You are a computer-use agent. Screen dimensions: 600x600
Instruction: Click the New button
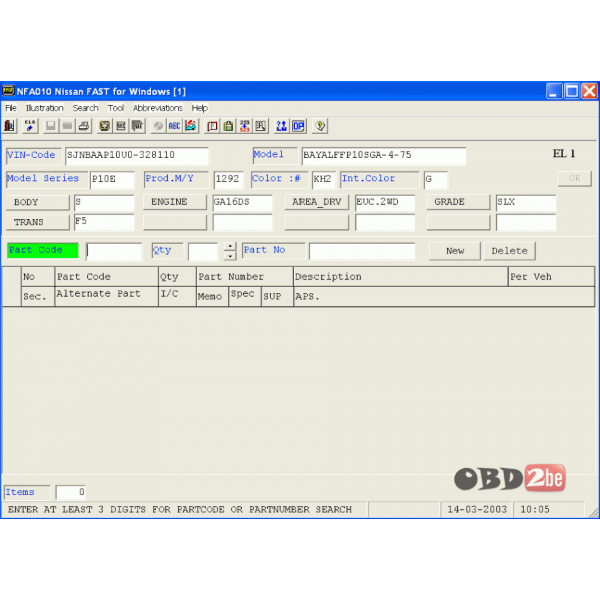(x=455, y=251)
